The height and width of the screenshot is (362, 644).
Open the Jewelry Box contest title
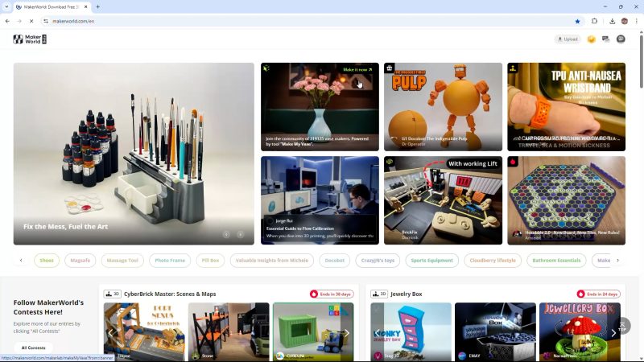coord(407,294)
